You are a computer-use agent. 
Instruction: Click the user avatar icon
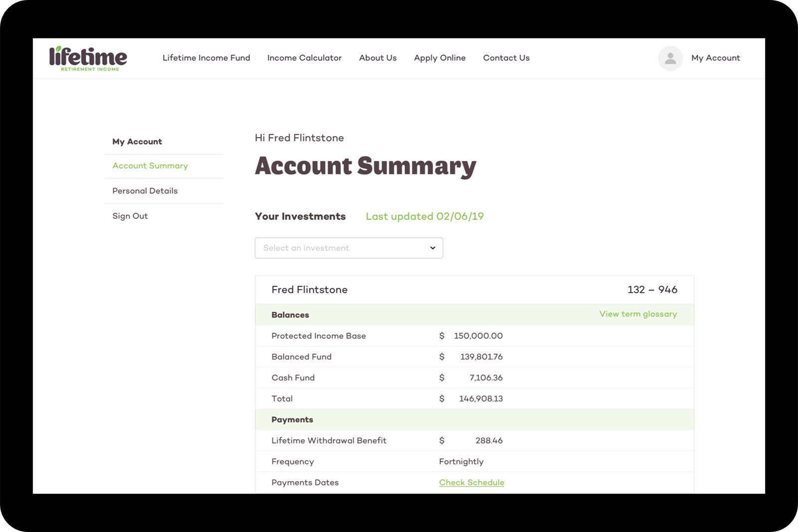point(670,58)
